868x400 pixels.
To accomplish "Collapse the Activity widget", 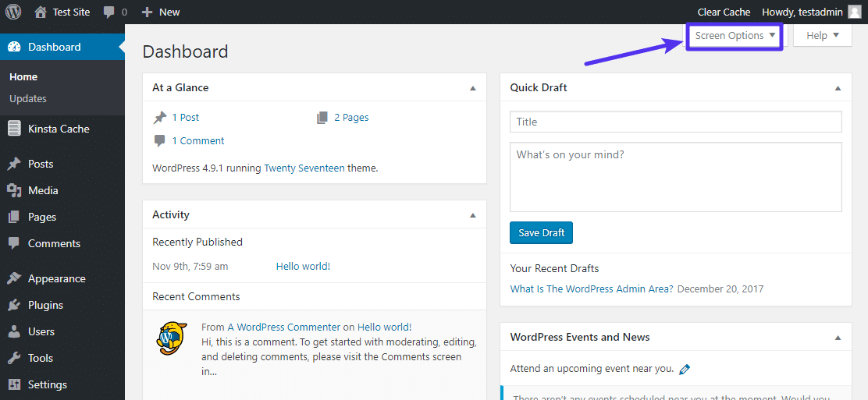I will [x=472, y=215].
